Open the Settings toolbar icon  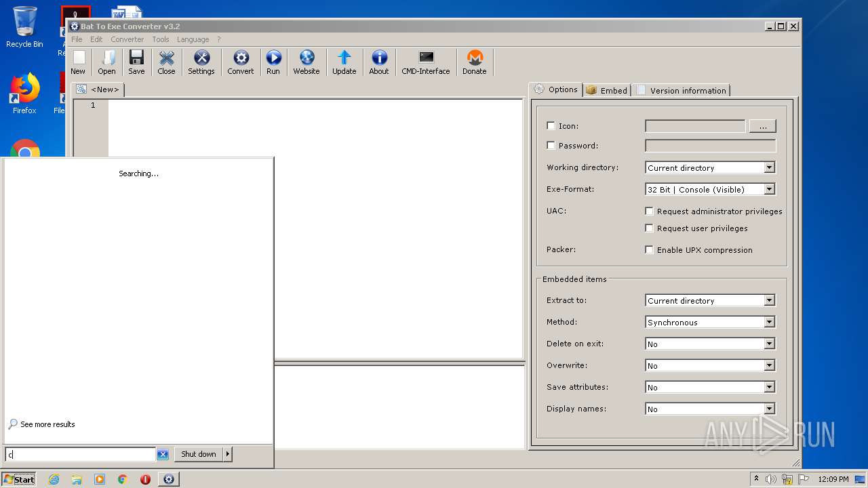pos(201,62)
